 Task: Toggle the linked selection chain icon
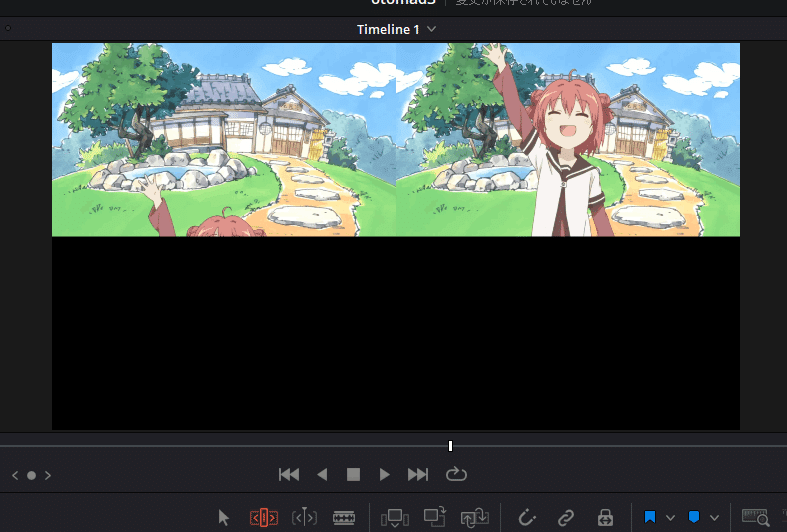coord(566,517)
